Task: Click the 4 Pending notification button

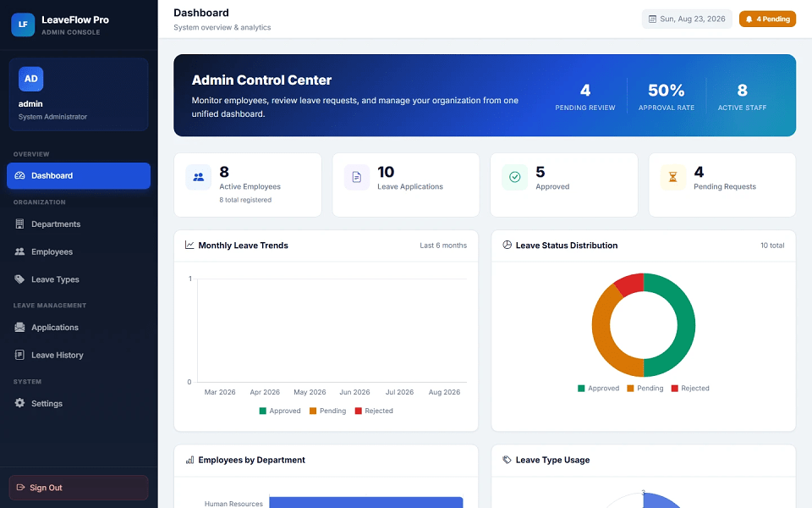Action: 767,19
